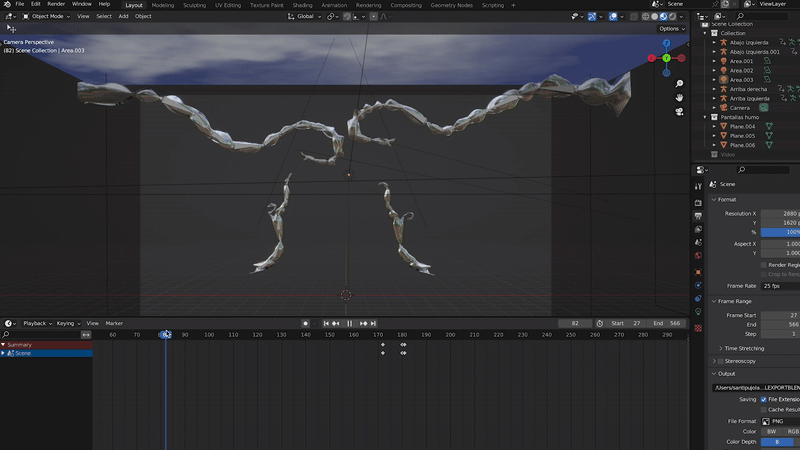Open the File menu
800x450 pixels.
pos(19,4)
